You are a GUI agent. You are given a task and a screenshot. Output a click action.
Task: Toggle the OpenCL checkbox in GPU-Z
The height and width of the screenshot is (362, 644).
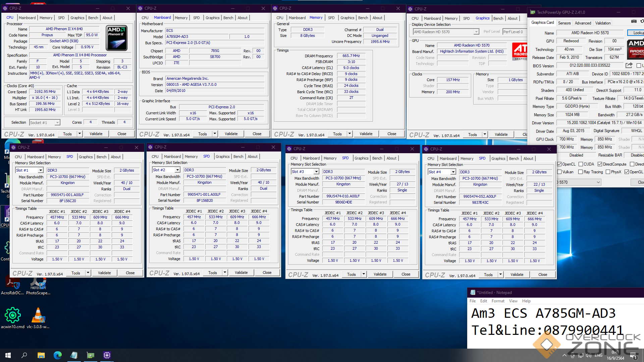559,164
